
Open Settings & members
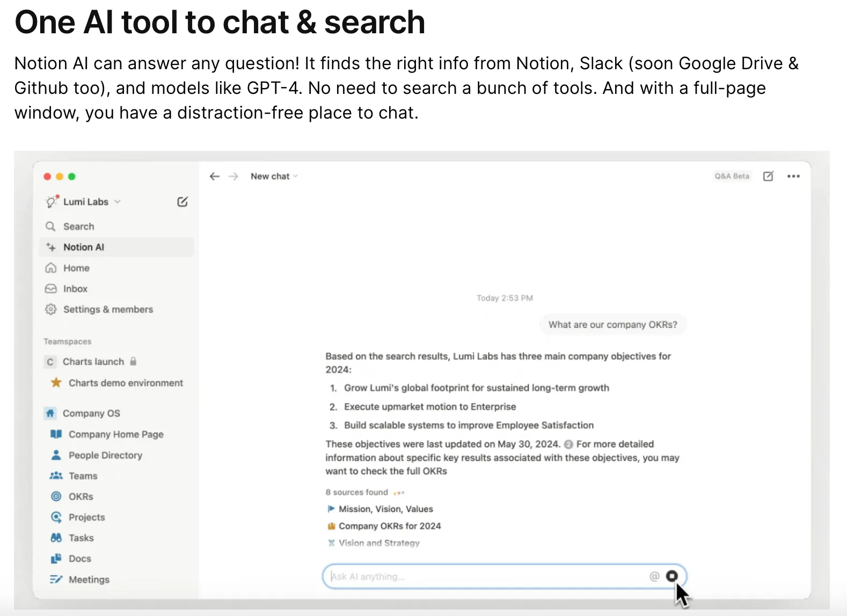pyautogui.click(x=108, y=310)
